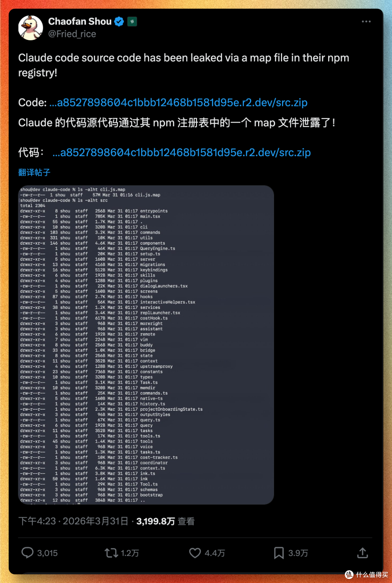Click the @Fried_rice handle
The image size is (392, 583).
coord(72,34)
